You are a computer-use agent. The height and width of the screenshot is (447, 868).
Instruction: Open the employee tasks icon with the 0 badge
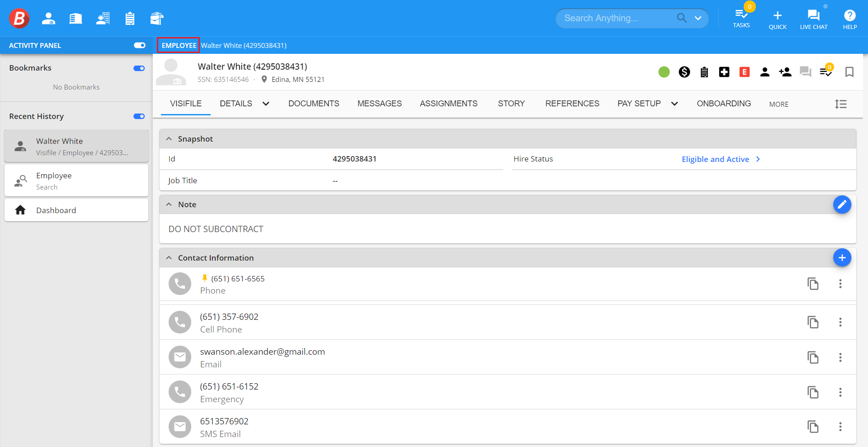[826, 71]
